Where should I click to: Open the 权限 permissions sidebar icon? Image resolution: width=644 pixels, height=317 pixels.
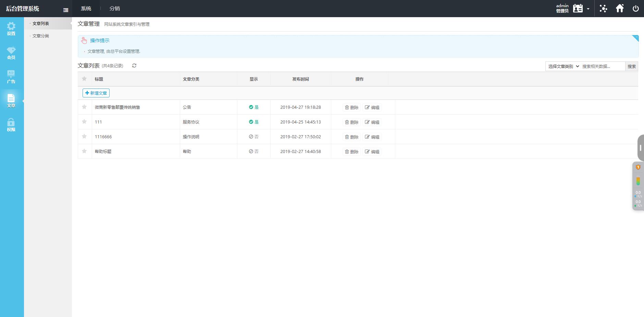[x=11, y=125]
